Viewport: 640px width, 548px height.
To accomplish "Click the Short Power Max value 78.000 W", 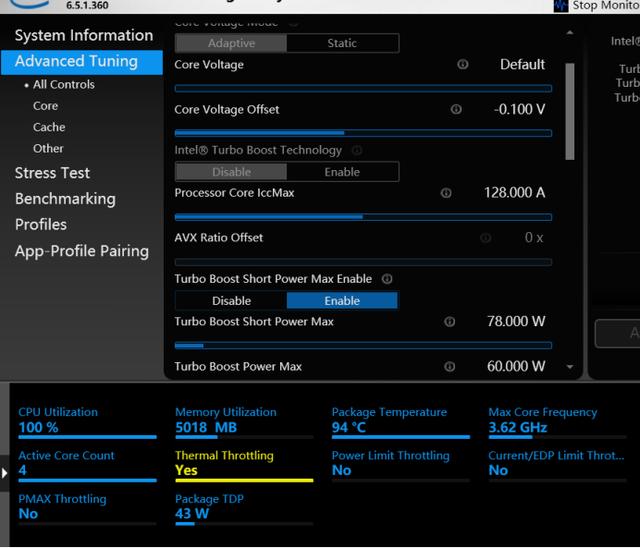I will pyautogui.click(x=516, y=322).
